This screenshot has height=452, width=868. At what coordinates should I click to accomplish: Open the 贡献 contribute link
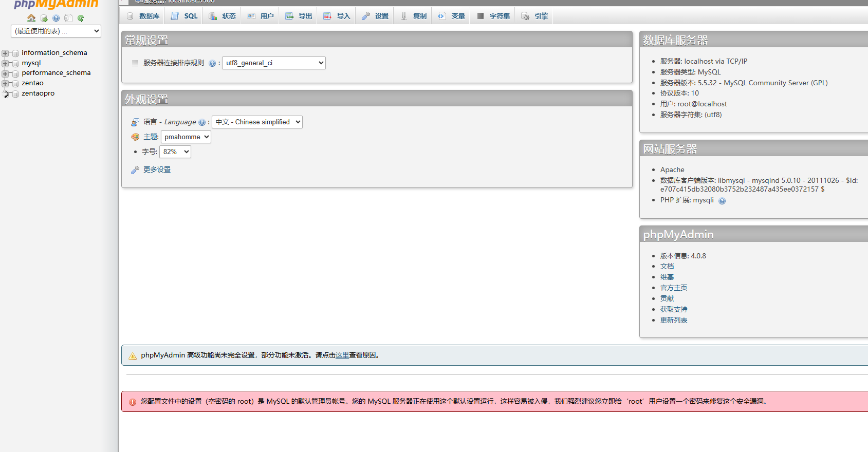pyautogui.click(x=667, y=298)
